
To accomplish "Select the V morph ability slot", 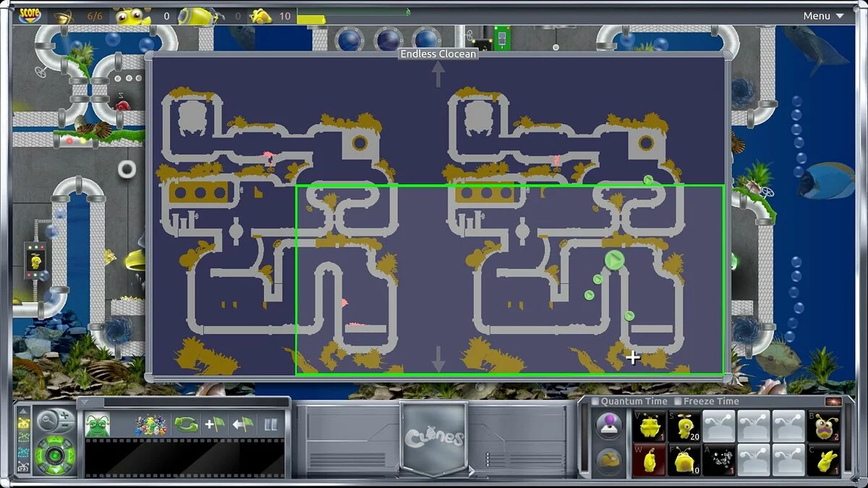I will coord(650,427).
